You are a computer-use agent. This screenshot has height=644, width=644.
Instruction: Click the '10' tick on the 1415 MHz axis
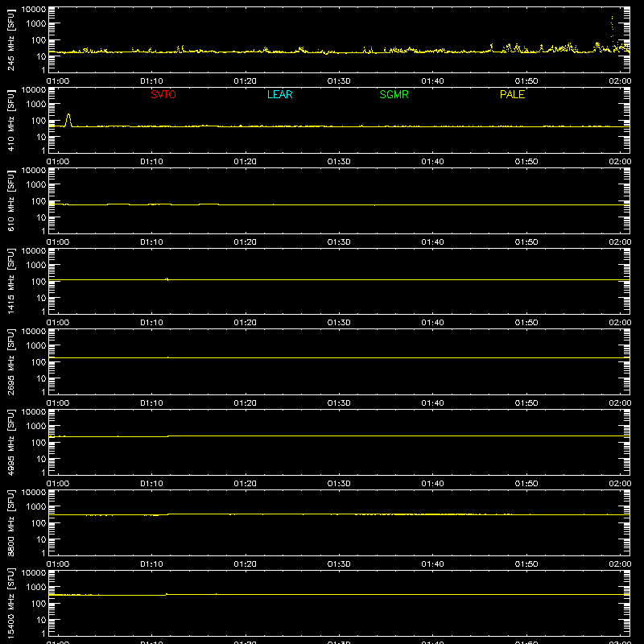[41, 298]
